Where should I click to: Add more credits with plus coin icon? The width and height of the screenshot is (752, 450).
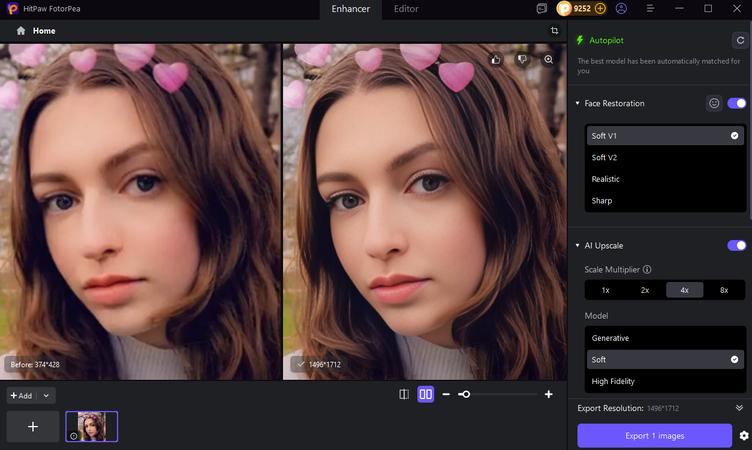click(x=599, y=9)
